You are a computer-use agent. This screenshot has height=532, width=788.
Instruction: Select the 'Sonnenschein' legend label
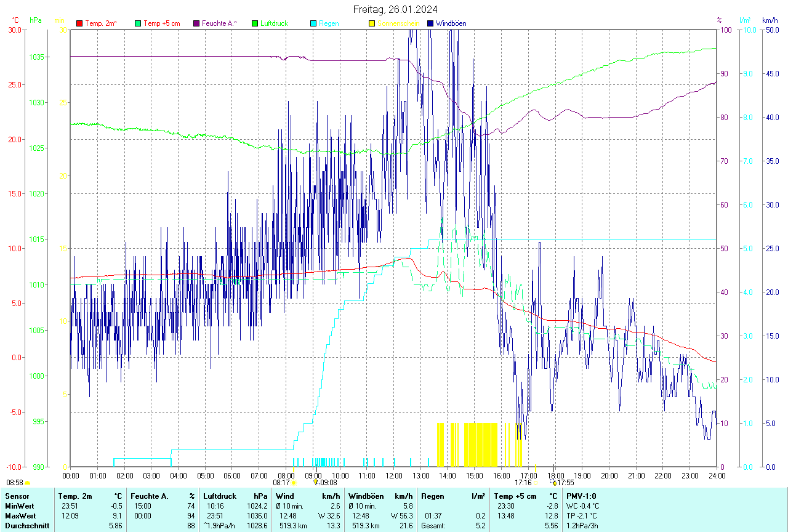coord(398,23)
